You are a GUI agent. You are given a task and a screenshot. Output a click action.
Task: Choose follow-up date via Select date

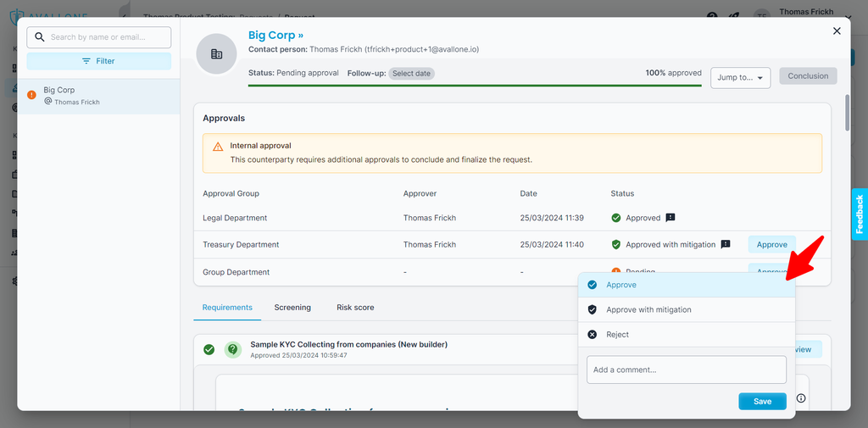411,74
